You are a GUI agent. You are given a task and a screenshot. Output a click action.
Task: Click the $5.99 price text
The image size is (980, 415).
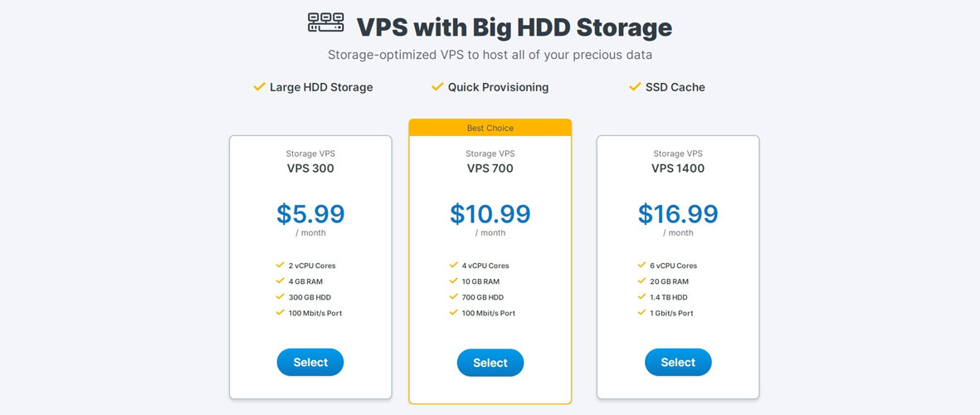[310, 214]
